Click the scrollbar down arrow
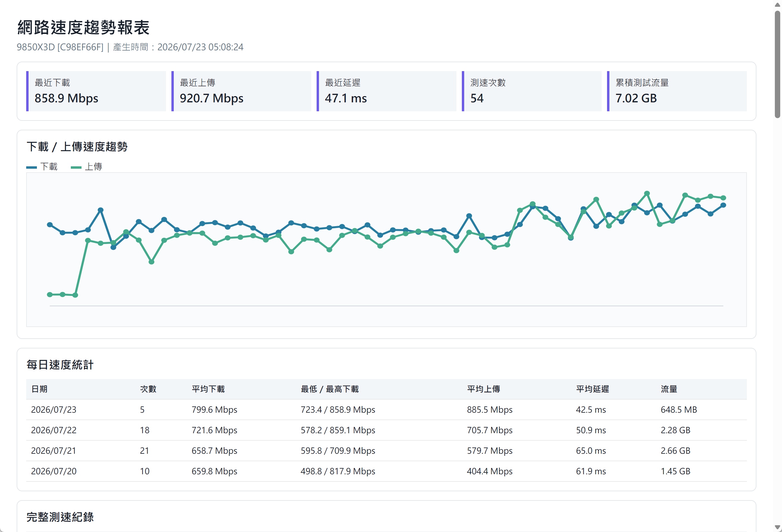782x532 pixels. [x=777, y=527]
